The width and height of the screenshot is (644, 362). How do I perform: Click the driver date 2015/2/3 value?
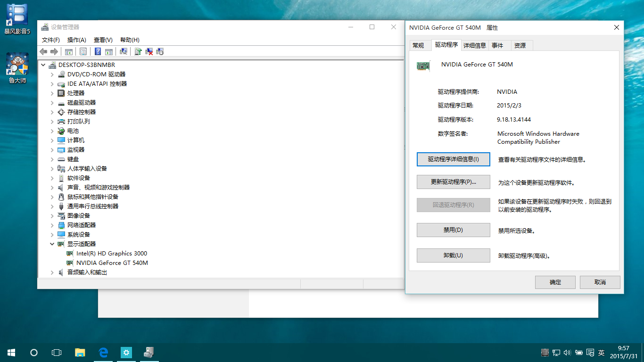[509, 106]
